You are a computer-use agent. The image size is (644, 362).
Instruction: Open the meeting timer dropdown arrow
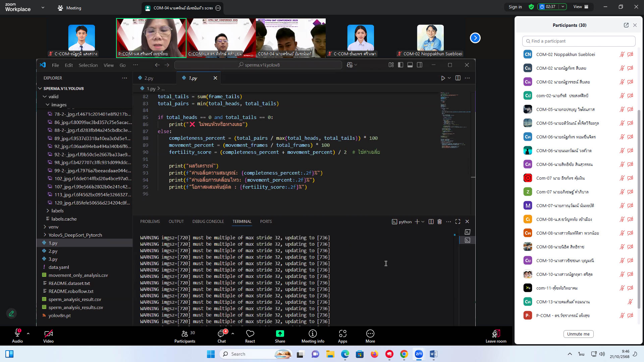tap(563, 7)
